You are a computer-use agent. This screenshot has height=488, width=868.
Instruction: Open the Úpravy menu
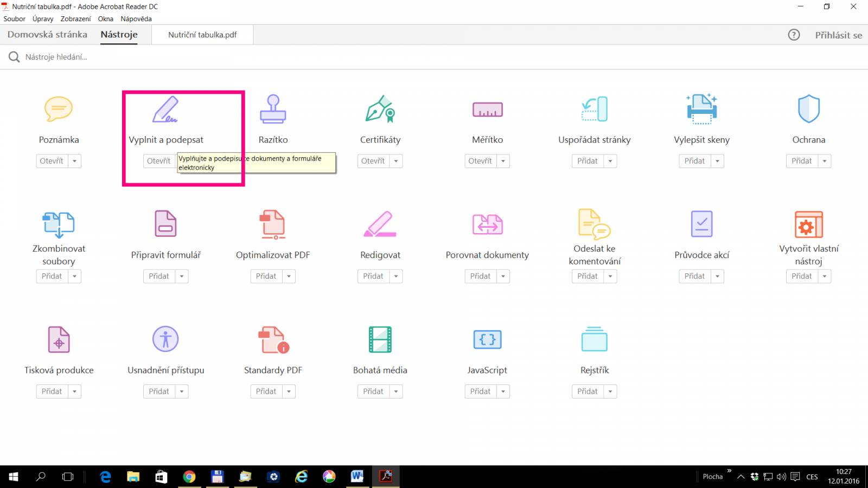tap(43, 18)
